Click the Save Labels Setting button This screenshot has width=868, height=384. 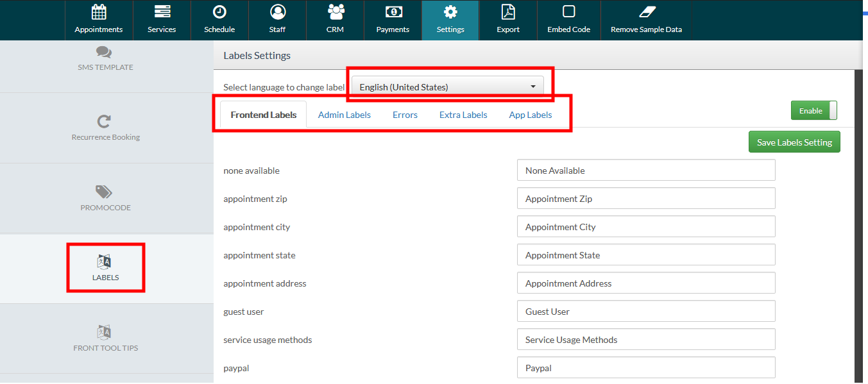pos(794,142)
